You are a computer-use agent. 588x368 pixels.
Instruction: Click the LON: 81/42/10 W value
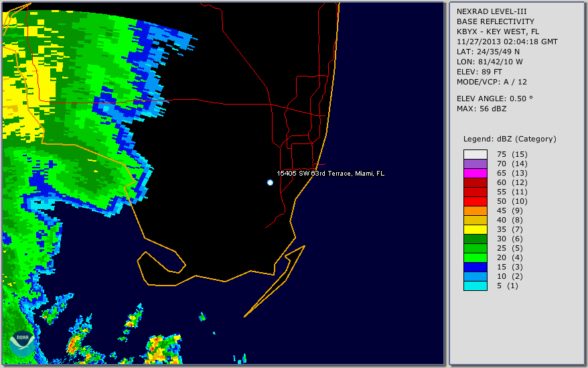click(490, 62)
